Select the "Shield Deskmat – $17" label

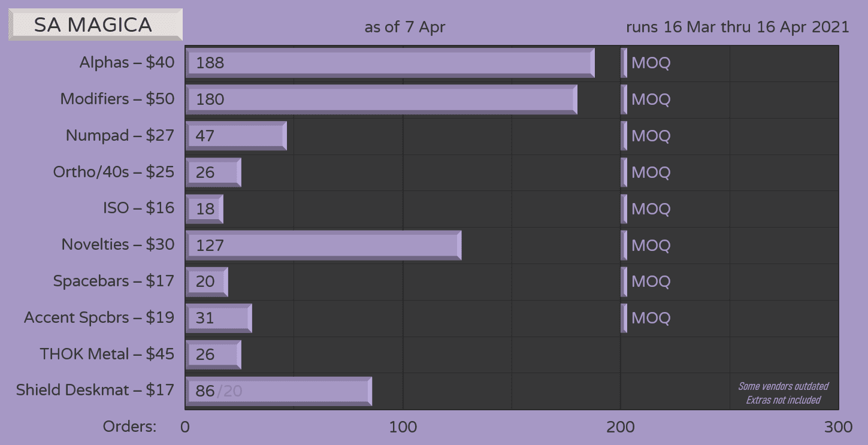(x=95, y=390)
